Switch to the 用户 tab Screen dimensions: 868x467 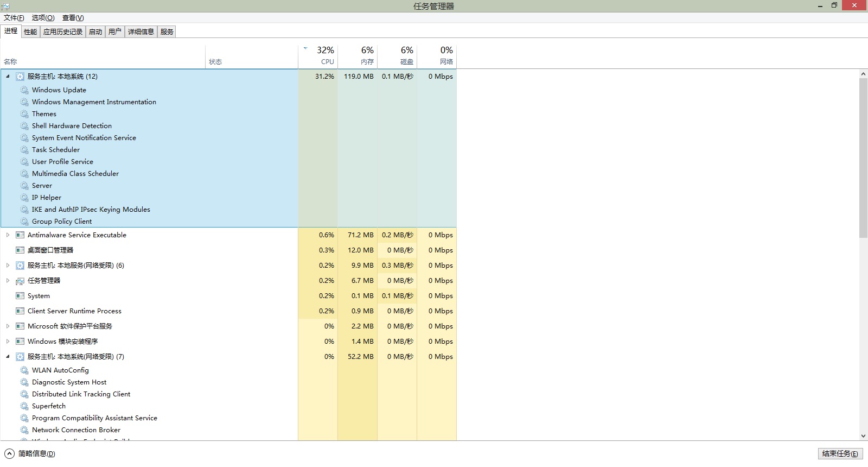(x=115, y=31)
